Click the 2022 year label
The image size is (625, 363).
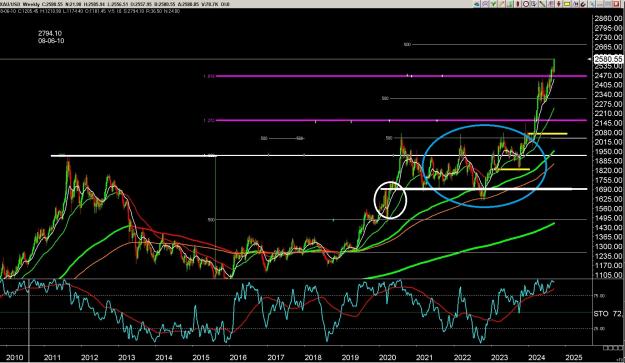click(462, 357)
